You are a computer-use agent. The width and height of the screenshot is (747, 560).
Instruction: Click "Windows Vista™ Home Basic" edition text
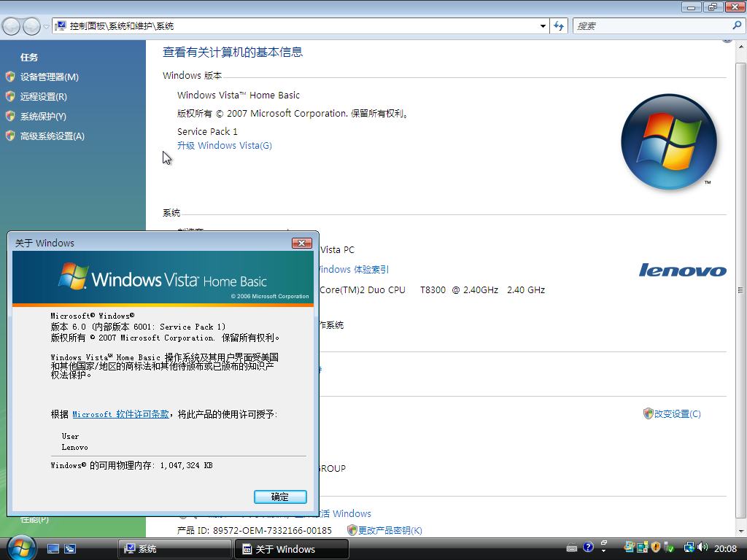[239, 95]
